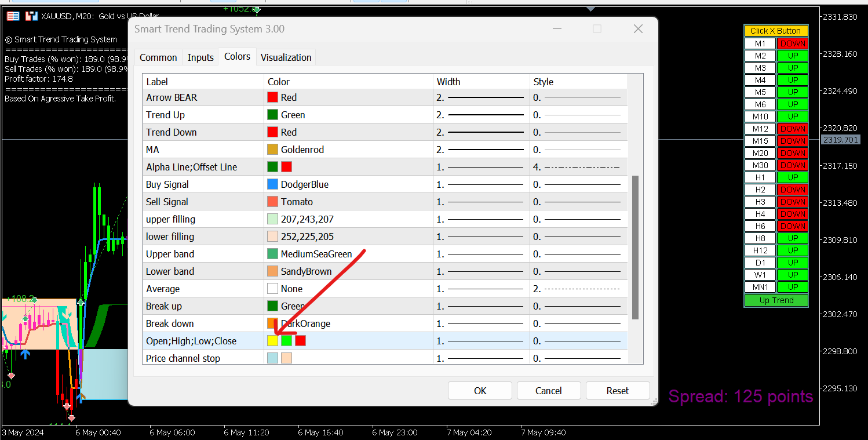Image resolution: width=868 pixels, height=440 pixels.
Task: Select the yellow Open color swatch
Action: [272, 341]
